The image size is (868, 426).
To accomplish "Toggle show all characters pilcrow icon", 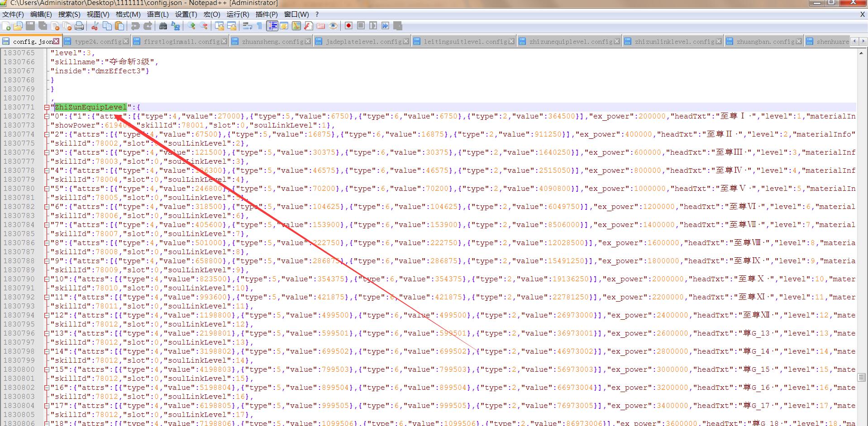I will tap(259, 26).
